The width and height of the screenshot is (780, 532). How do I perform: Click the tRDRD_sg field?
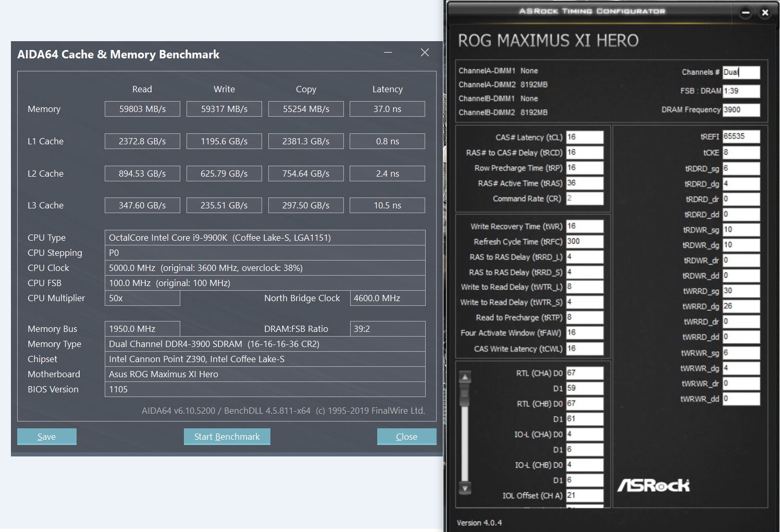tap(741, 169)
